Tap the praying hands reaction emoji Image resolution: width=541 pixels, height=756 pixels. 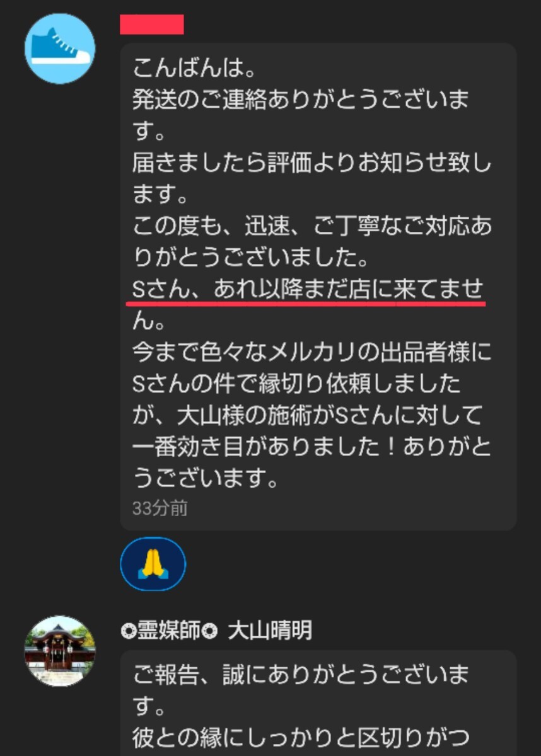153,564
